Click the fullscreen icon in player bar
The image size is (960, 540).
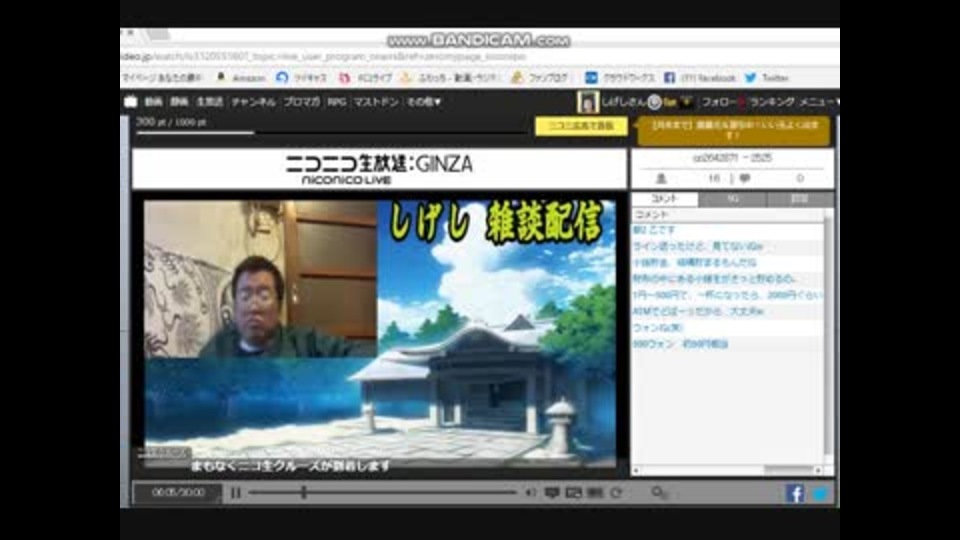594,492
